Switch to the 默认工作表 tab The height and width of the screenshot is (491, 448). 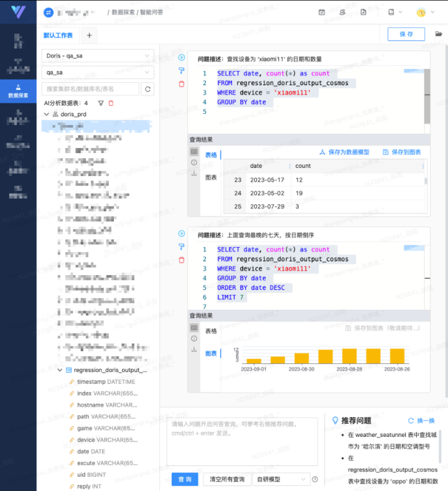[58, 35]
